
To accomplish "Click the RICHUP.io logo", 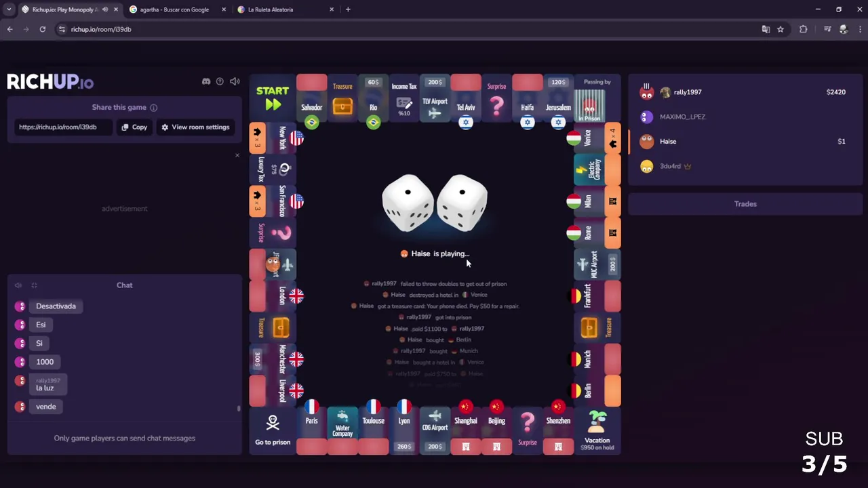I will pyautogui.click(x=50, y=82).
